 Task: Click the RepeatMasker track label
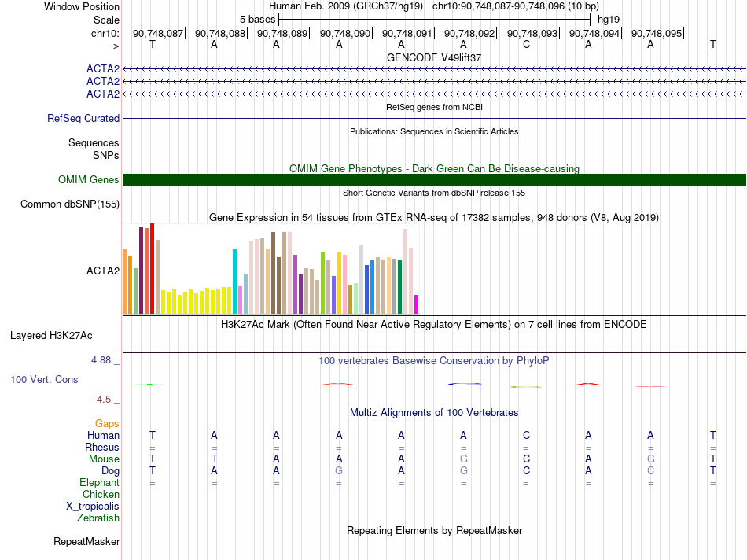(86, 541)
